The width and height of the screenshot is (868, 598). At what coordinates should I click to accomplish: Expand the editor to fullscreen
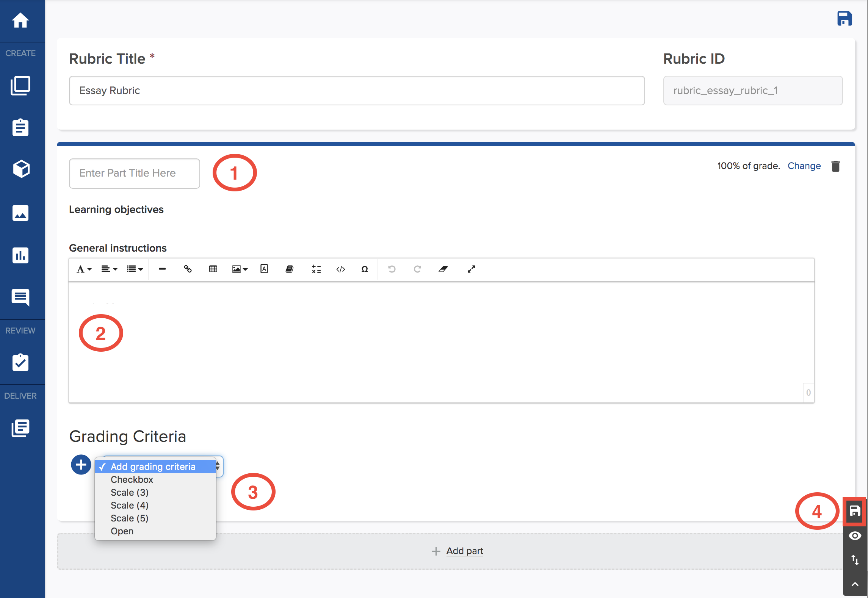point(471,269)
